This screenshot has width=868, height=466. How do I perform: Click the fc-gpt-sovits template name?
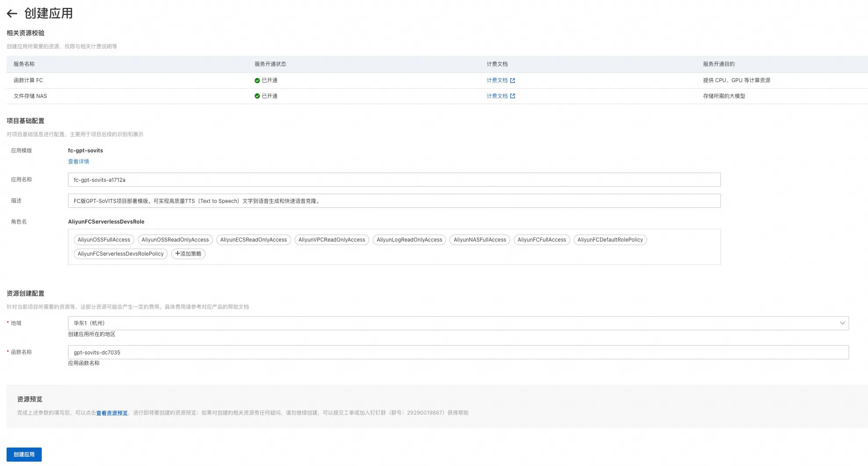[x=86, y=151]
